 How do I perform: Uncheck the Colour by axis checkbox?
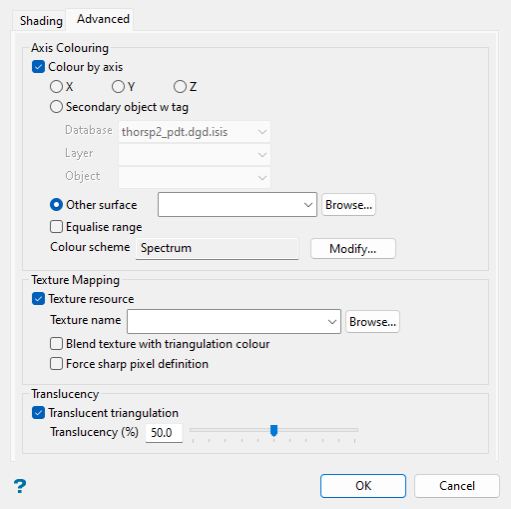coord(38,67)
